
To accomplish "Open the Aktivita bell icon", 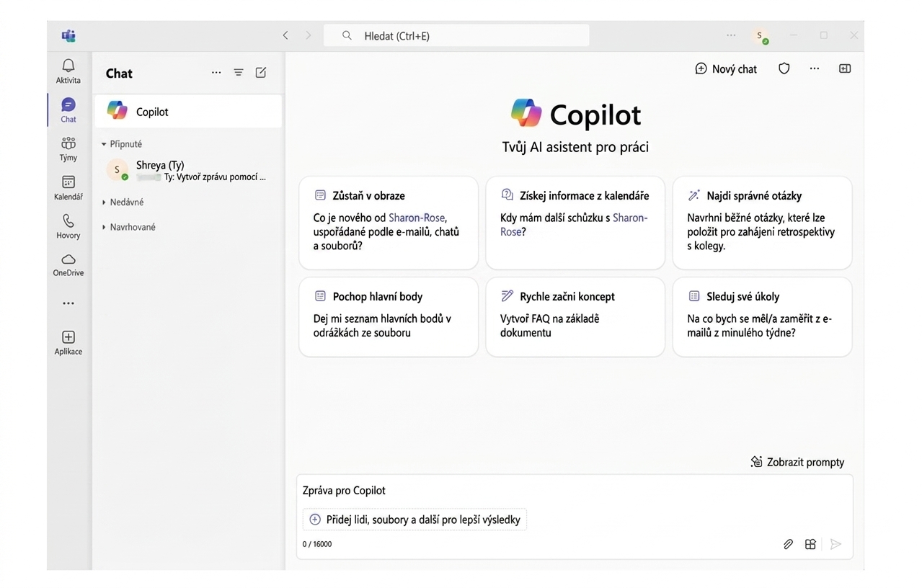I will [x=68, y=66].
